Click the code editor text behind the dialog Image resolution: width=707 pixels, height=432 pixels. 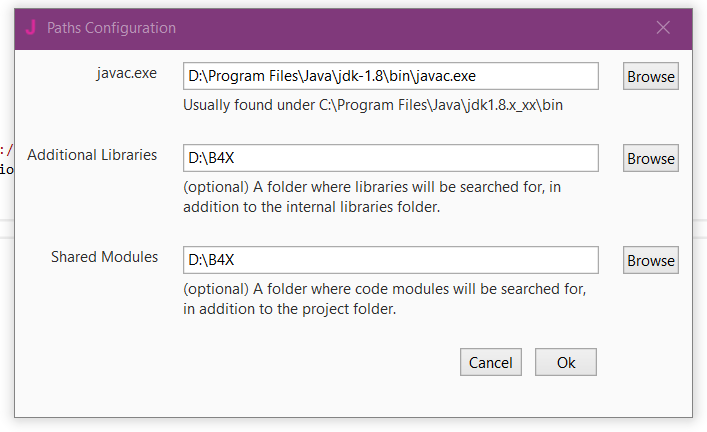click(x=6, y=160)
